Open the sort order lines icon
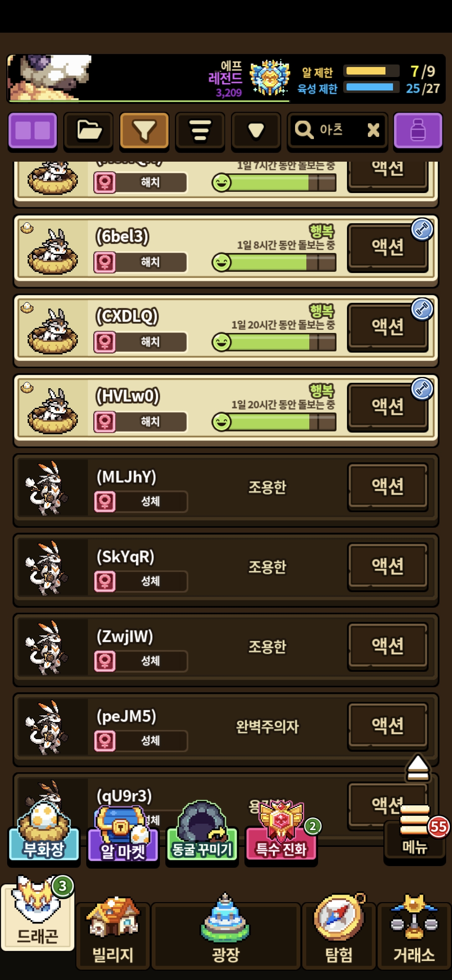The width and height of the screenshot is (452, 980). coord(200,131)
